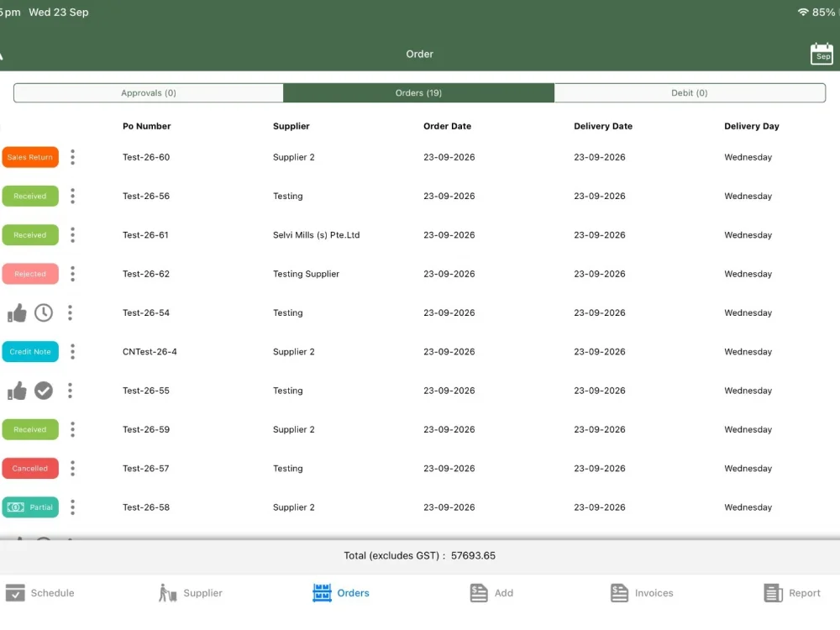This screenshot has height=630, width=840.
Task: Click the Delivery Date column header
Action: pyautogui.click(x=602, y=126)
